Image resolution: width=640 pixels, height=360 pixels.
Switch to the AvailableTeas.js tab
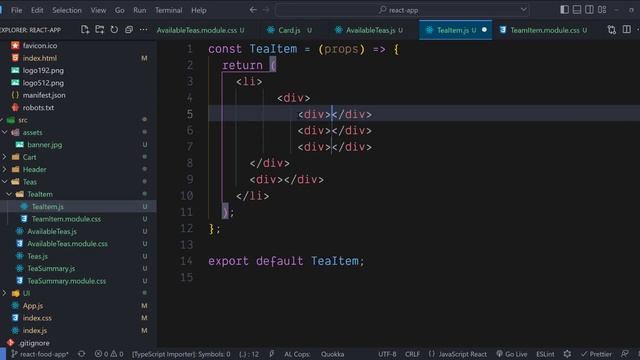click(370, 30)
